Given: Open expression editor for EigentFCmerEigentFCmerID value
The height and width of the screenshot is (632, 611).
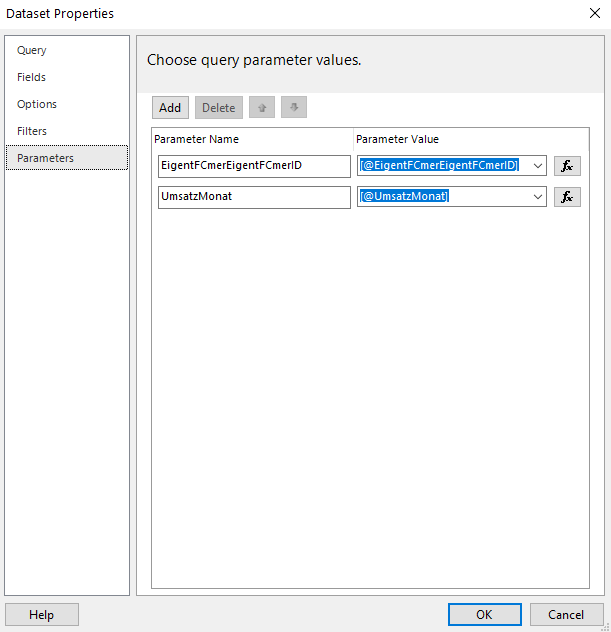Looking at the screenshot, I should click(x=567, y=166).
